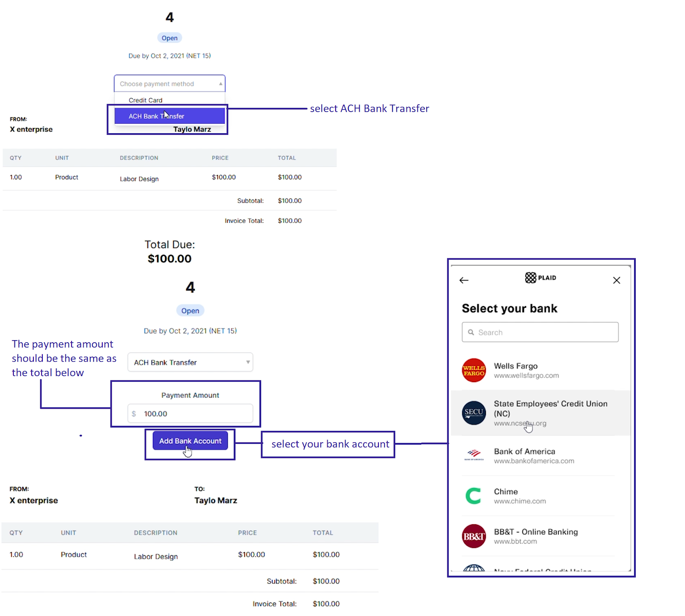This screenshot has height=616, width=685.
Task: Click the Add Bank Account button
Action: (190, 441)
